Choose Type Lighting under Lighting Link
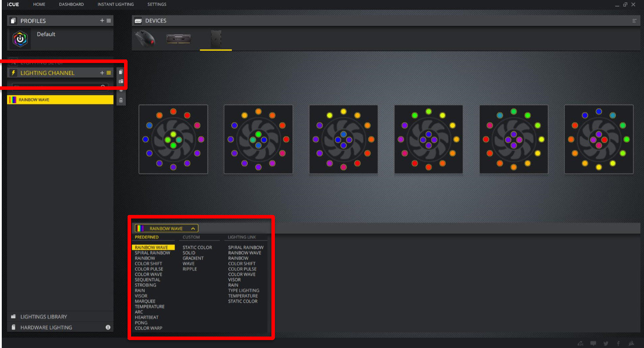The width and height of the screenshot is (644, 348). pos(244,291)
